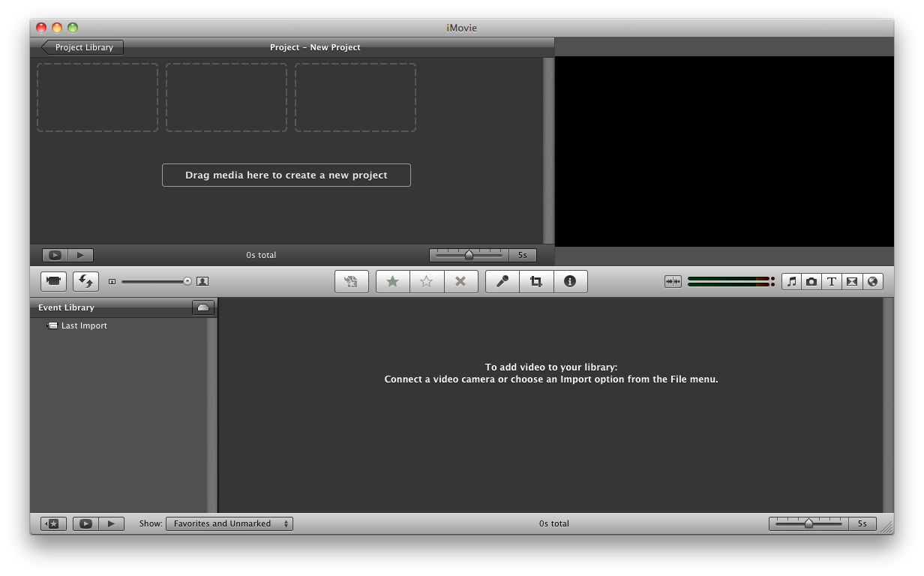Viewport: 924px width, 576px height.
Task: Open the inspector info button
Action: 570,281
